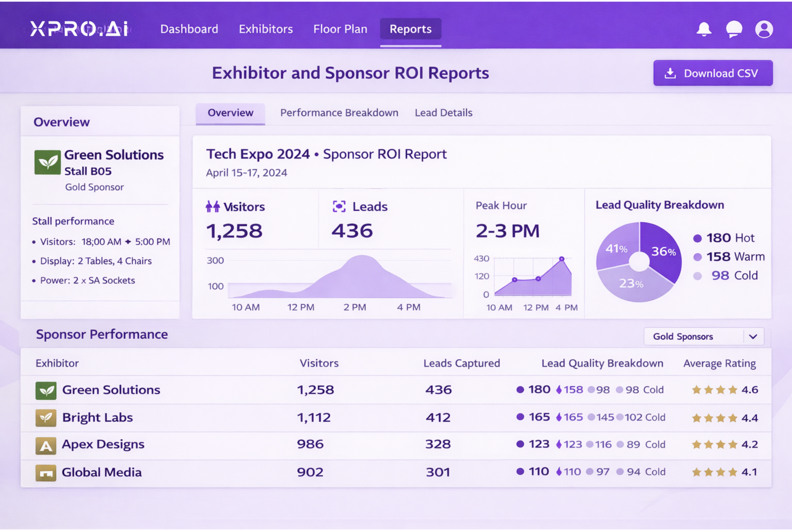Toggle the Warm leads legend dot
This screenshot has width=792, height=532.
697,257
